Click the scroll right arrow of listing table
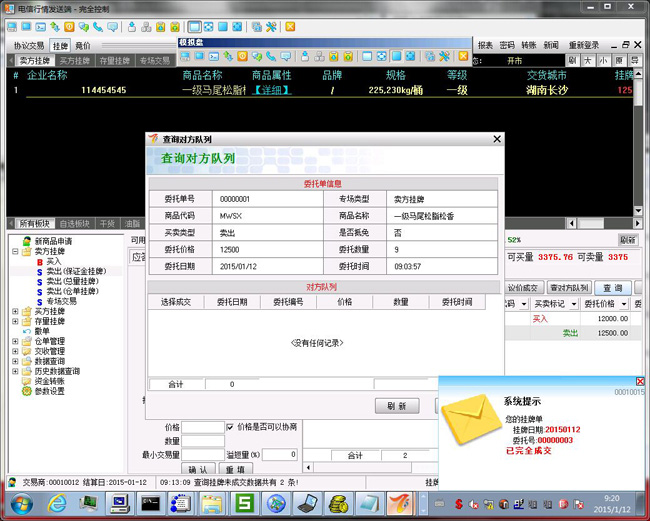This screenshot has height=521, width=650. (x=638, y=223)
